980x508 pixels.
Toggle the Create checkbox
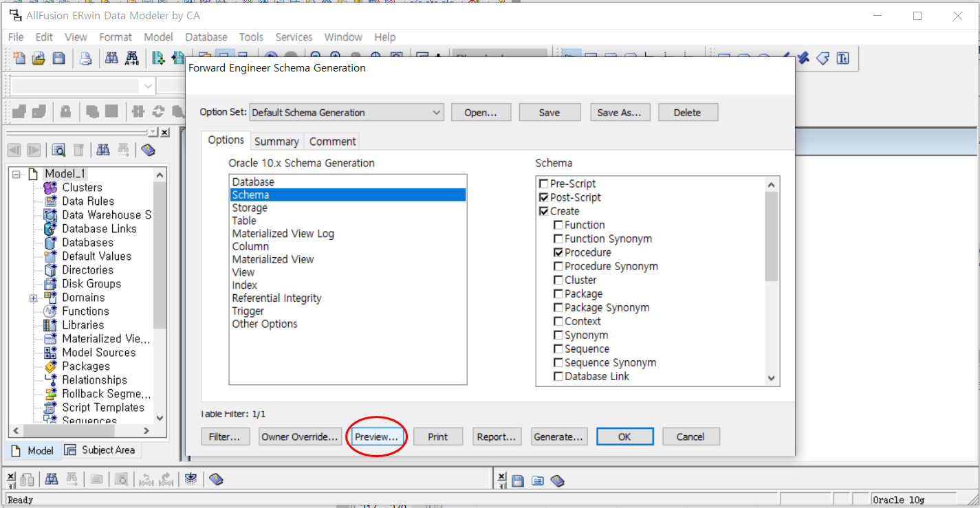(544, 211)
